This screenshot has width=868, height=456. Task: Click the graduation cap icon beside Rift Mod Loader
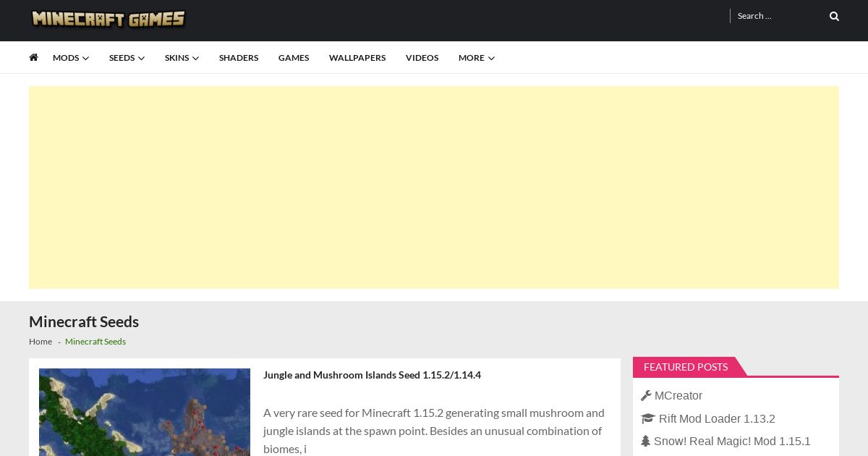647,418
